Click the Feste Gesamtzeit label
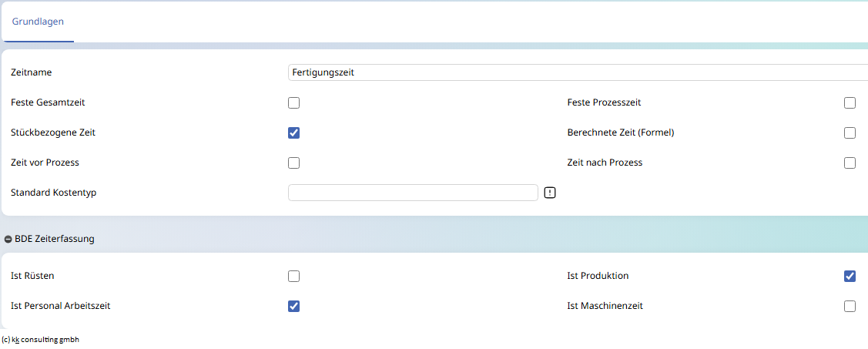Screen dimensions: 868x349 pyautogui.click(x=49, y=102)
